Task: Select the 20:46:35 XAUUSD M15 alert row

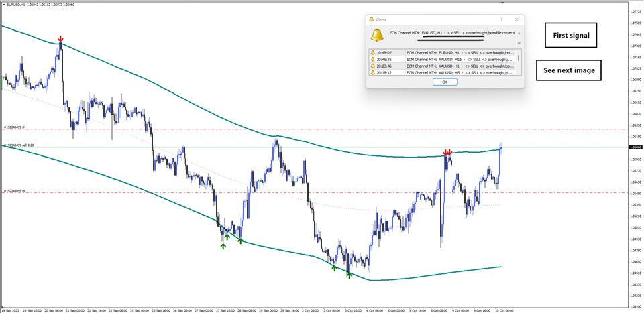Action: click(x=443, y=59)
